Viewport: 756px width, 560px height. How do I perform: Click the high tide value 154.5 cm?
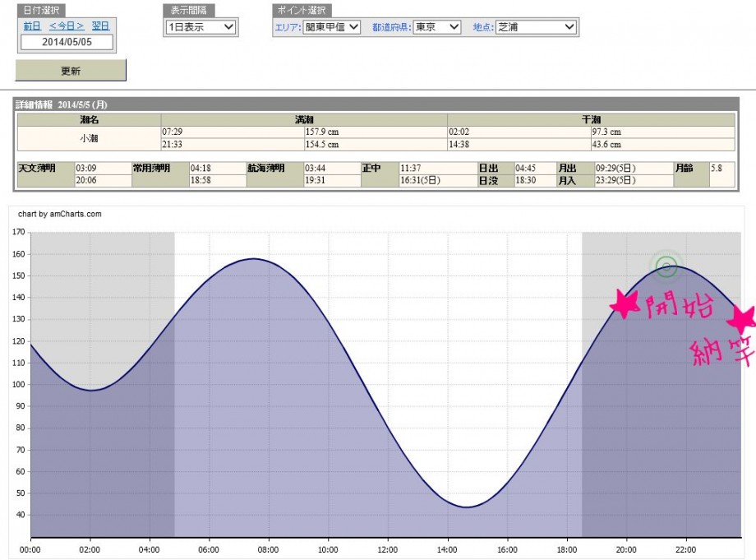tap(322, 144)
